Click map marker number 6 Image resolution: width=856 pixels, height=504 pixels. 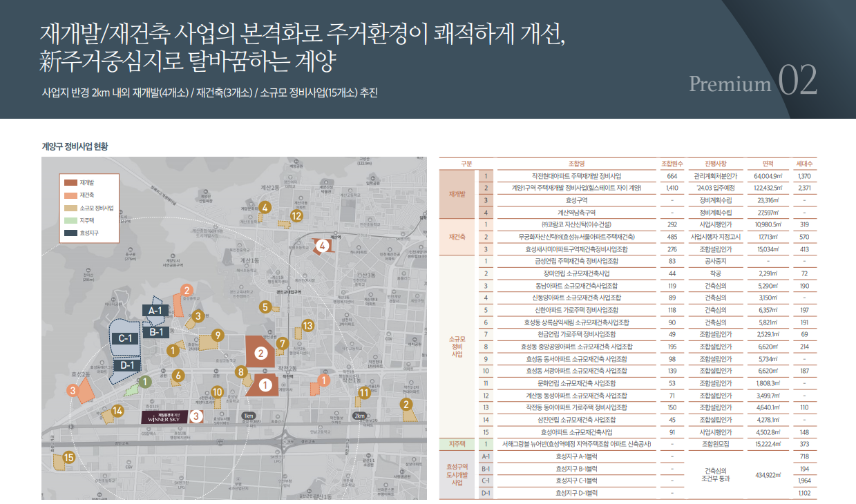coord(178,376)
